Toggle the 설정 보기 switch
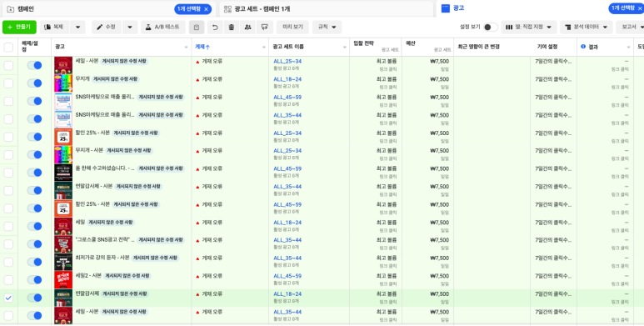Screen dimensions: 644x326 click(491, 28)
